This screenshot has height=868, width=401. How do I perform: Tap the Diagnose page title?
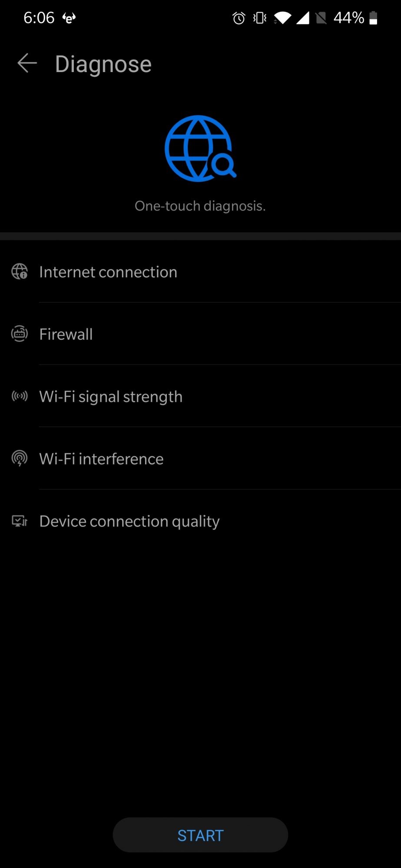[103, 64]
